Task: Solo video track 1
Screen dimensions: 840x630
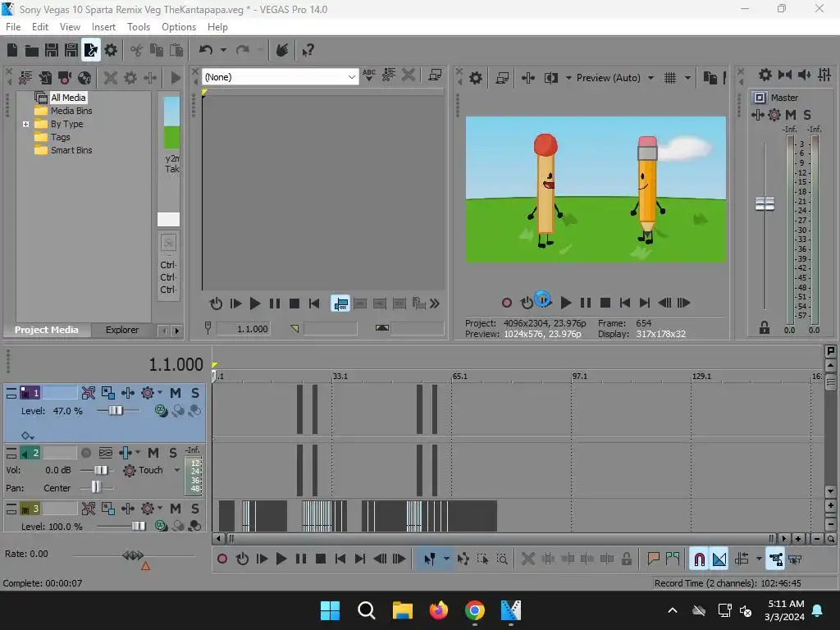Action: (x=195, y=393)
